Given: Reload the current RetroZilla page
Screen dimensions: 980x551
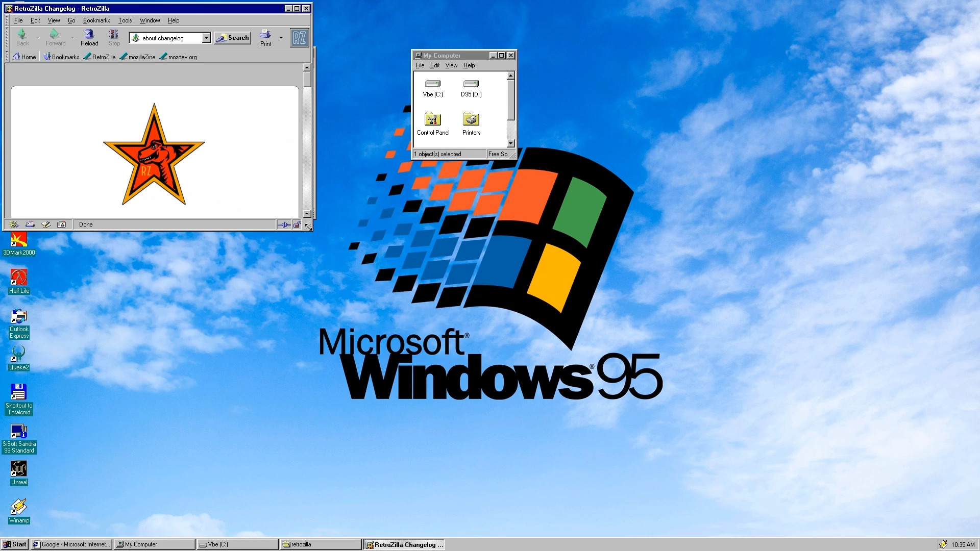Looking at the screenshot, I should [89, 37].
